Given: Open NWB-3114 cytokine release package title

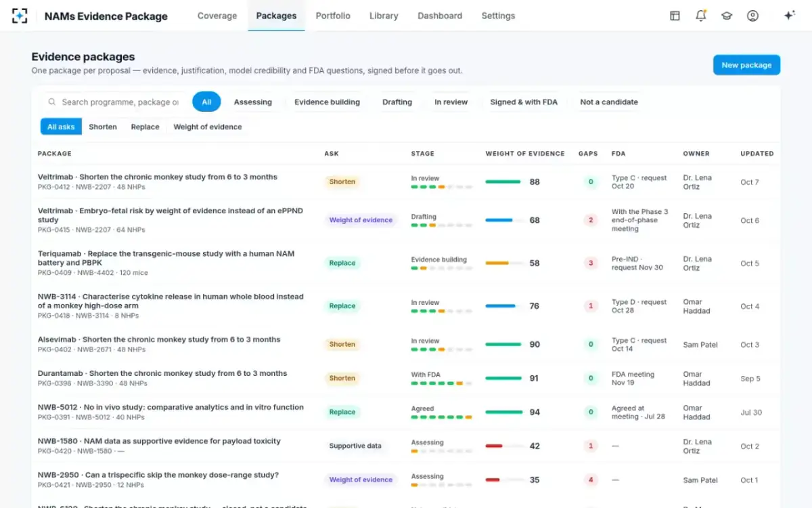Looking at the screenshot, I should coord(171,301).
